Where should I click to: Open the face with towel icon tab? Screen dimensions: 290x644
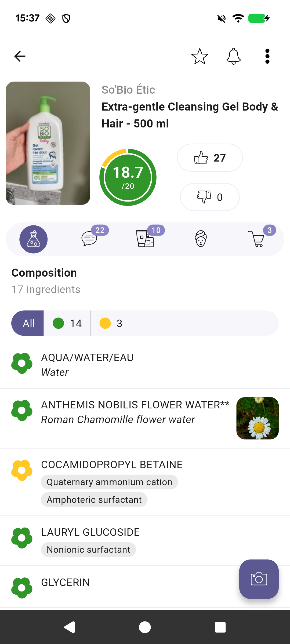click(201, 239)
